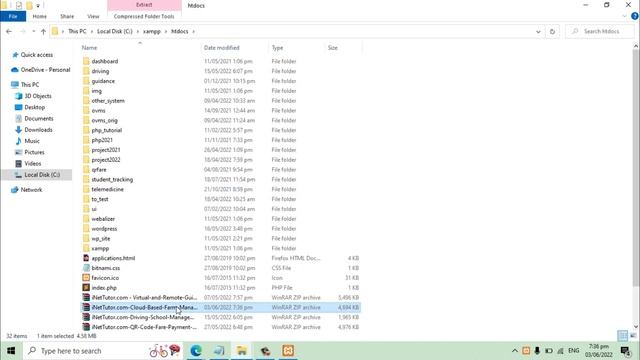Open 3D Objects in sidebar

(38, 96)
